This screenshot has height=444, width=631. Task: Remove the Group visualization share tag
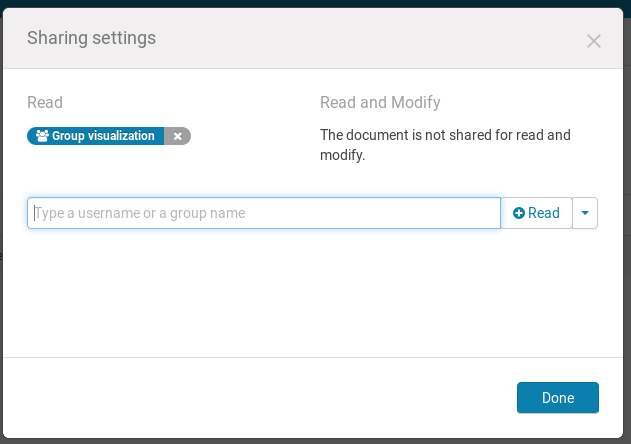tap(177, 136)
